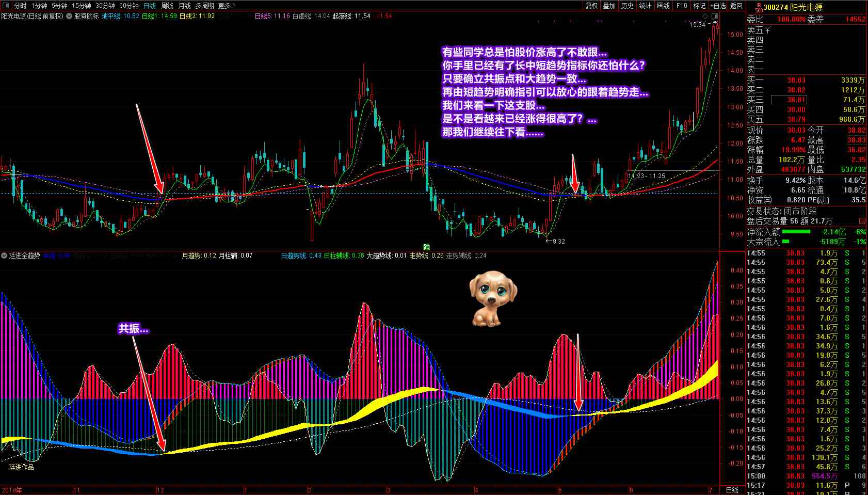
Task: Switch to 周线 weekly chart tab
Action: (x=167, y=6)
